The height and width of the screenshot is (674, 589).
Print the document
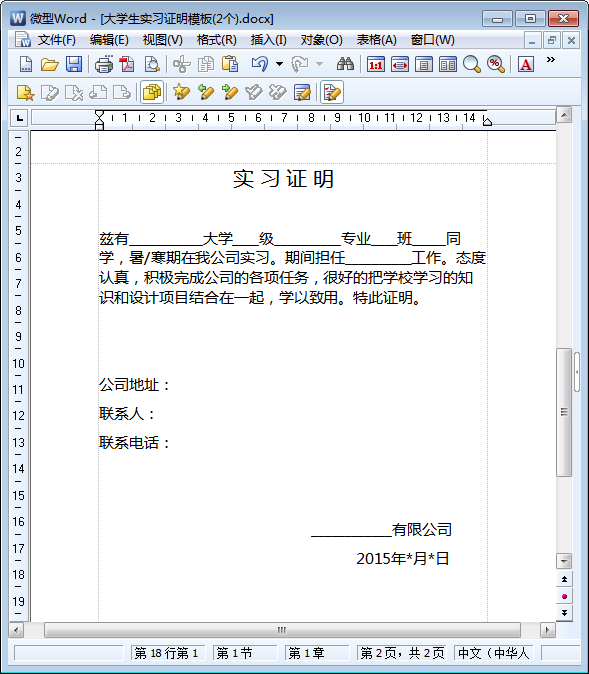(104, 64)
